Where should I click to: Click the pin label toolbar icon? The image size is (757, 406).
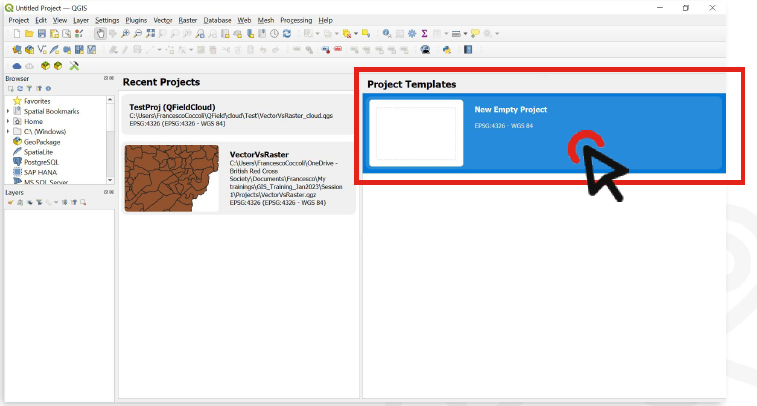tap(326, 50)
